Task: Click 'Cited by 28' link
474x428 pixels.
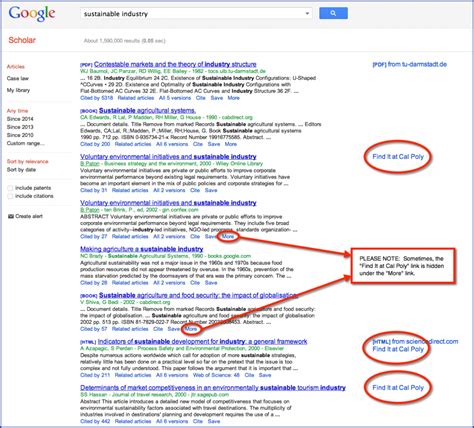Action: point(94,283)
